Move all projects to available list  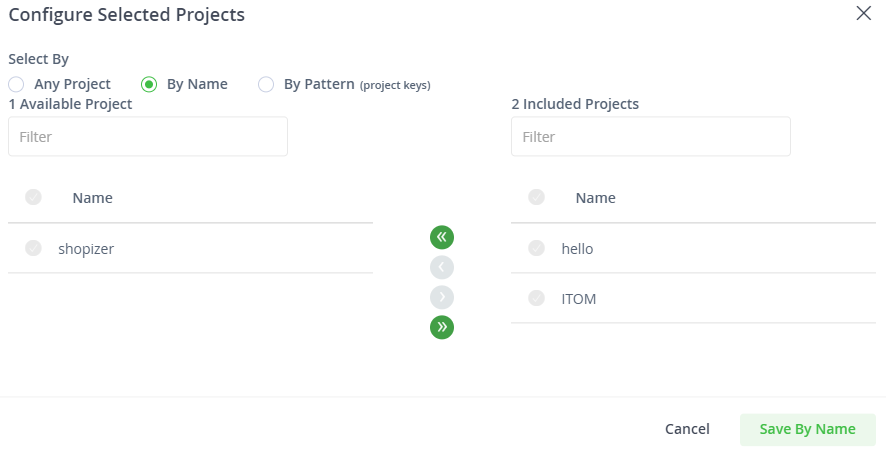(x=442, y=237)
